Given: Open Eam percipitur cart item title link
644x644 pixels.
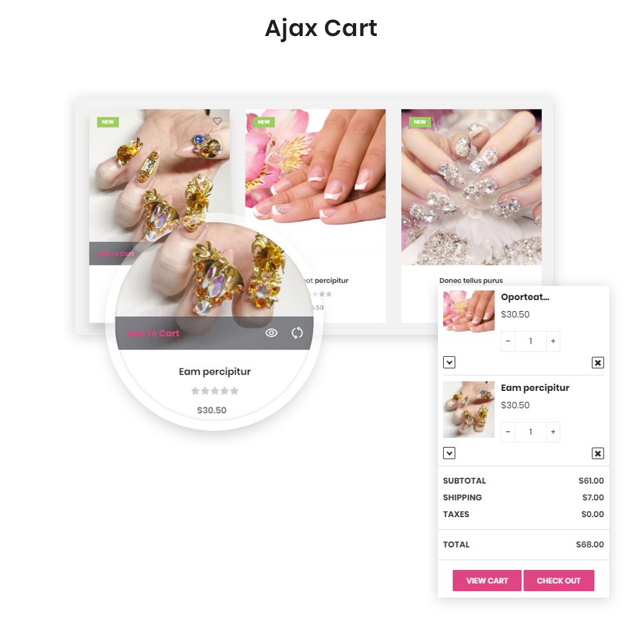Looking at the screenshot, I should tap(535, 388).
